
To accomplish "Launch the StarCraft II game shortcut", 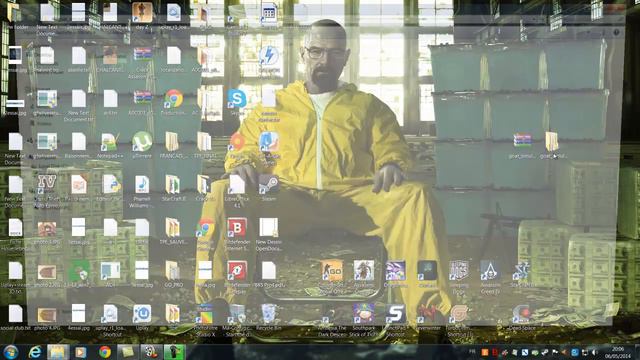I will coord(522,271).
